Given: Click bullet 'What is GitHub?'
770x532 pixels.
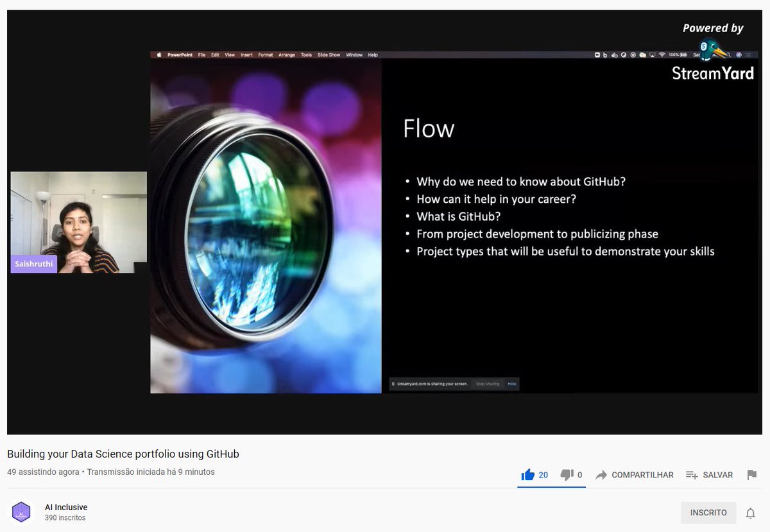Looking at the screenshot, I should point(458,216).
